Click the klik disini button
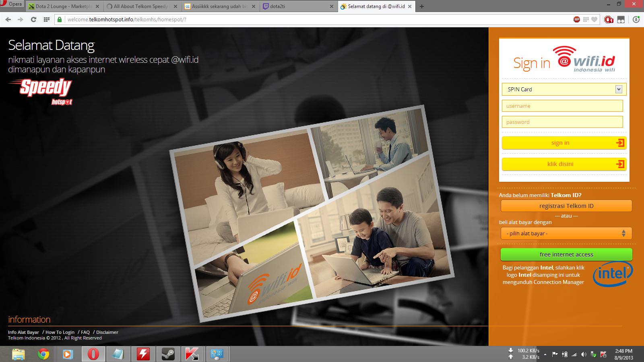644x362 pixels. [564, 164]
